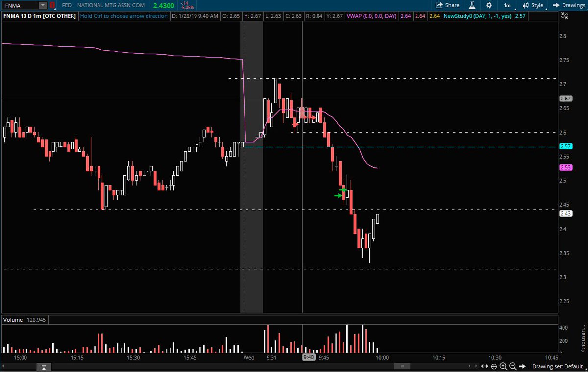Click the zoom in magnifier icon
The width and height of the screenshot is (588, 372).
click(x=503, y=367)
